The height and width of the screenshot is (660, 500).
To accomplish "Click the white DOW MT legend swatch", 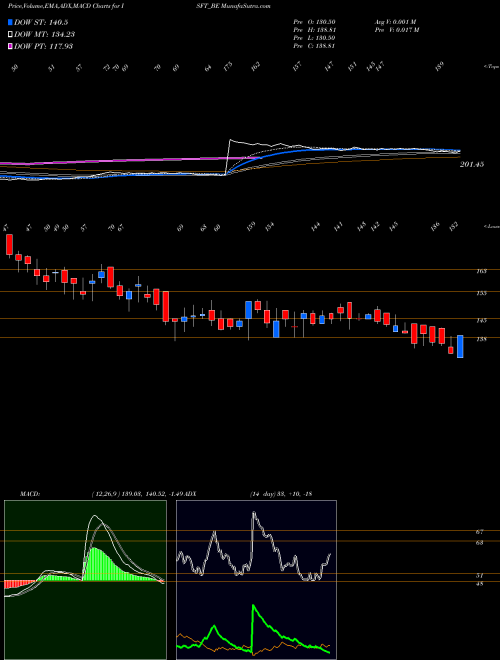I will click(x=11, y=35).
